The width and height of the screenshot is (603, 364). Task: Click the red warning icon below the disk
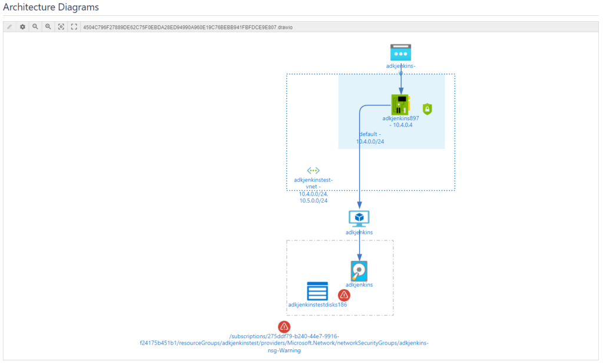(x=344, y=295)
